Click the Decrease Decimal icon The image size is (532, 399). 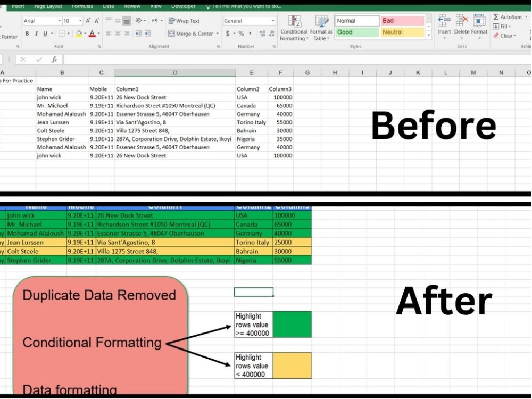click(x=271, y=34)
